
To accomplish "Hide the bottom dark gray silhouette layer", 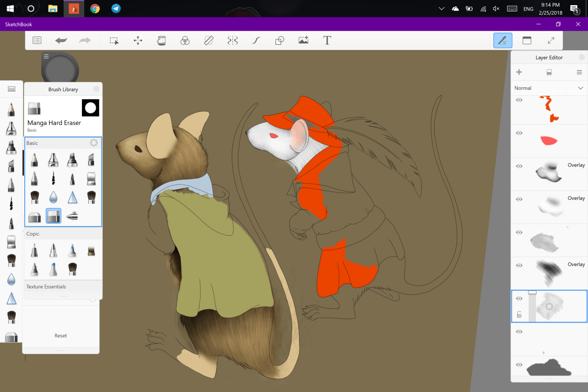I will point(519,364).
